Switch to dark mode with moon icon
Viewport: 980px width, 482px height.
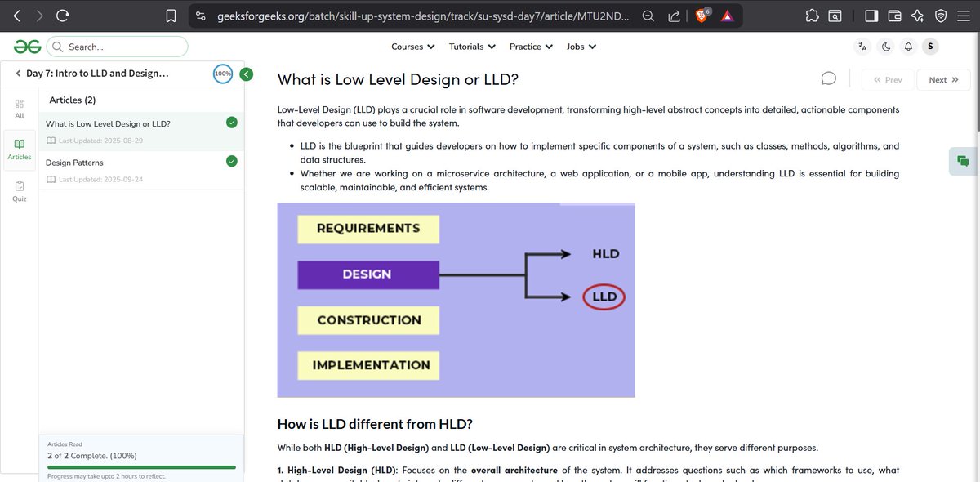(x=886, y=47)
